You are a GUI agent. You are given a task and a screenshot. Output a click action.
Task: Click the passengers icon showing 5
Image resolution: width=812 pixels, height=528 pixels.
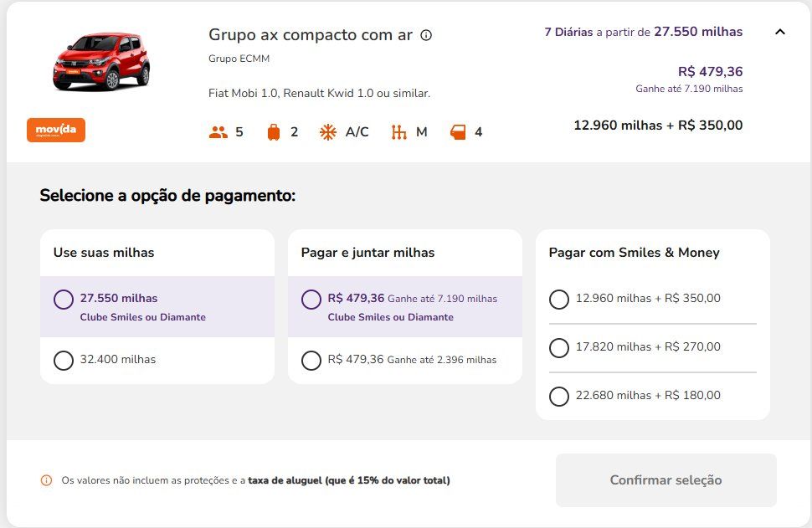tap(218, 132)
